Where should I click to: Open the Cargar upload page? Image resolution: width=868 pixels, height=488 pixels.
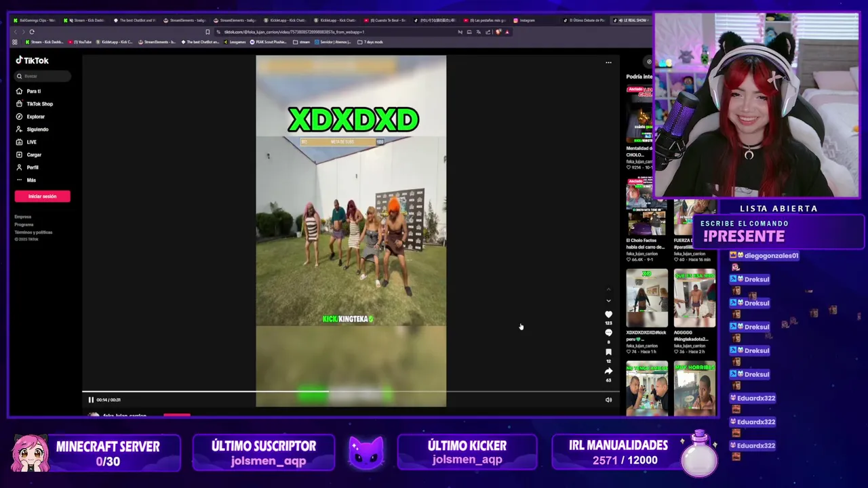click(29, 155)
